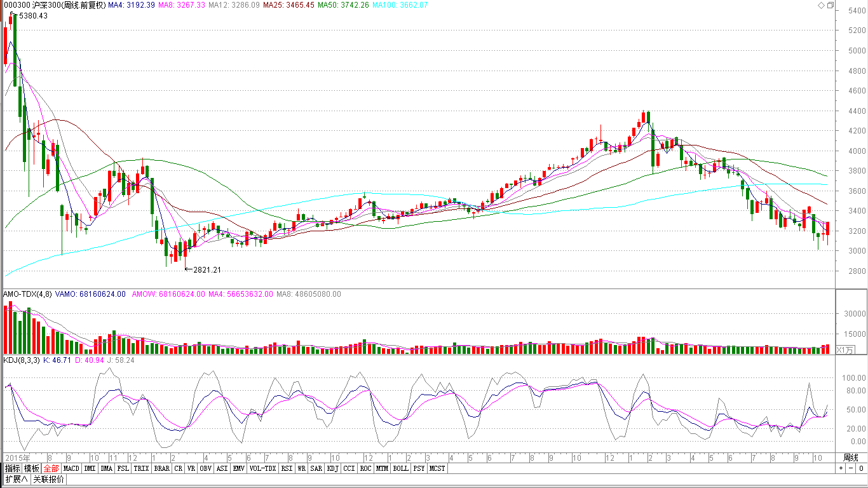
Task: Select the ASI indicator tab
Action: (x=222, y=468)
